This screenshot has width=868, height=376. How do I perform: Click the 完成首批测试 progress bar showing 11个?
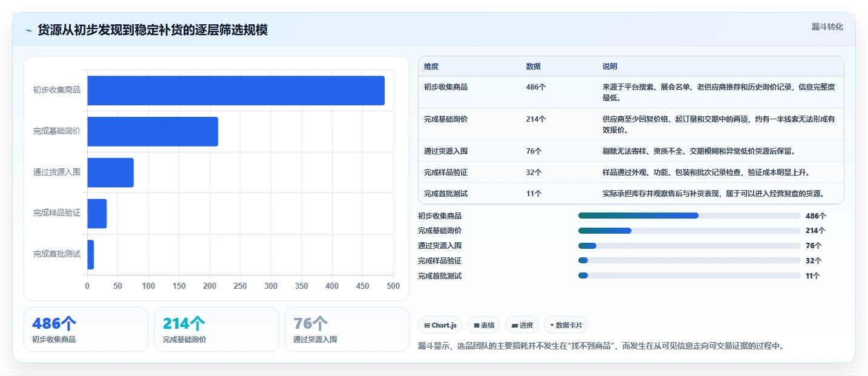690,275
